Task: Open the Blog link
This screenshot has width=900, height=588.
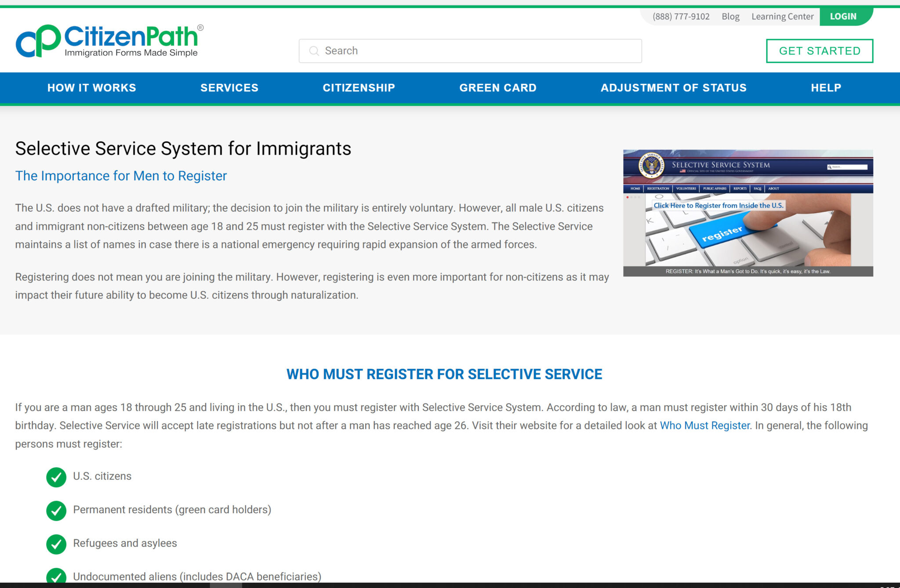Action: click(730, 17)
